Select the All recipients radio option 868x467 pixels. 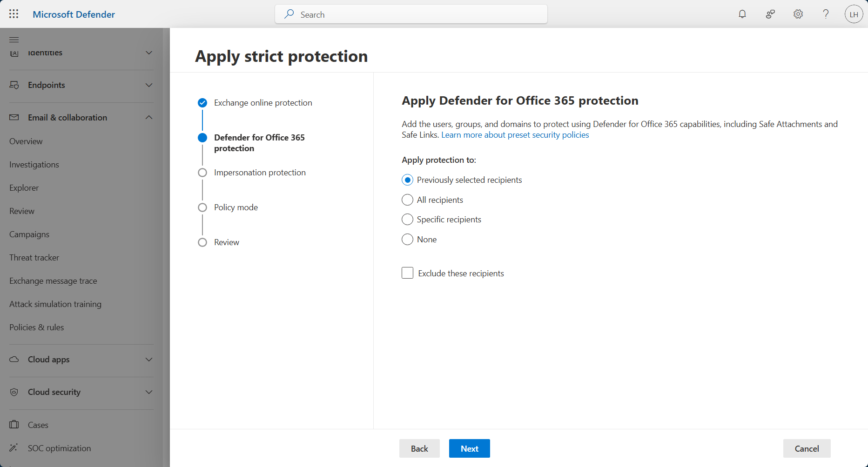[407, 200]
